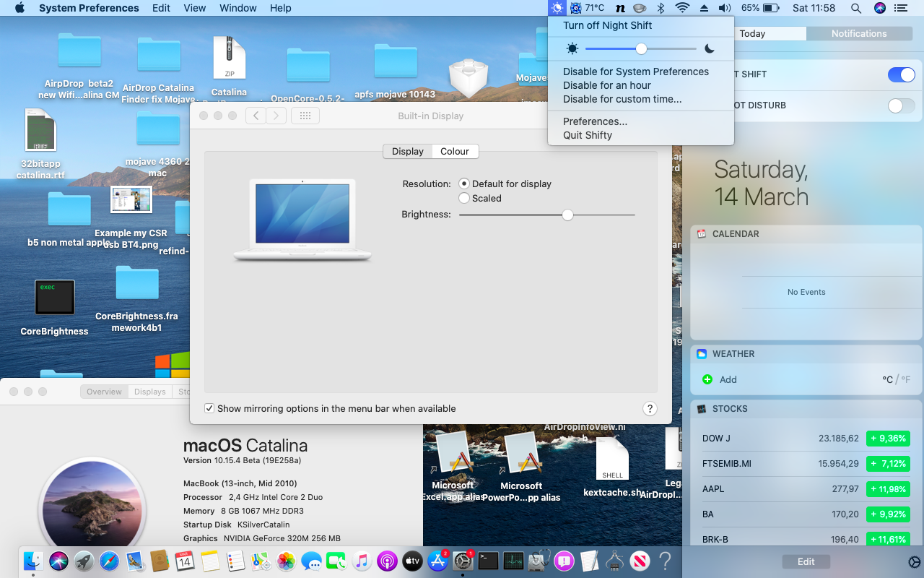Click the display help question button
924x578 pixels.
pos(650,408)
